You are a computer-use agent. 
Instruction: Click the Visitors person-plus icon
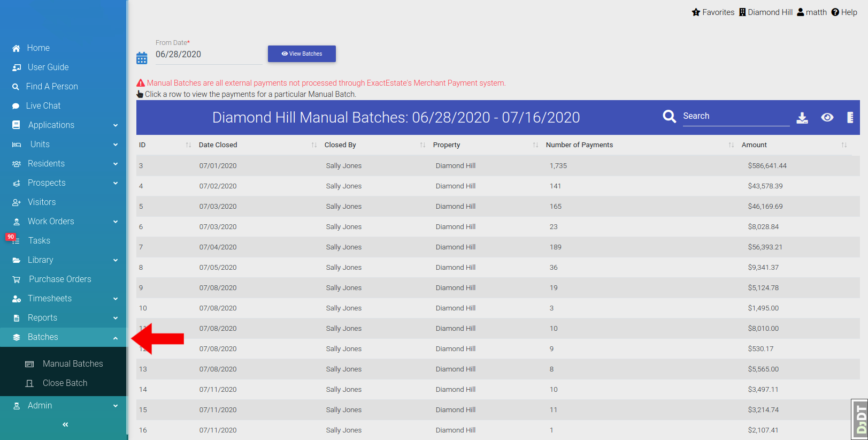(17, 202)
